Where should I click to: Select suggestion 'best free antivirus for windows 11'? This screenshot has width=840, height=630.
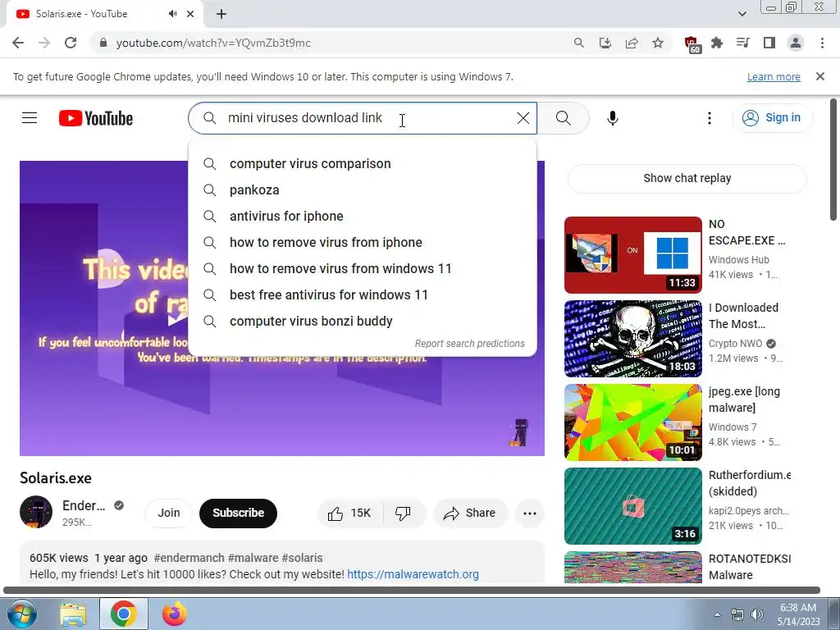[x=362, y=295]
